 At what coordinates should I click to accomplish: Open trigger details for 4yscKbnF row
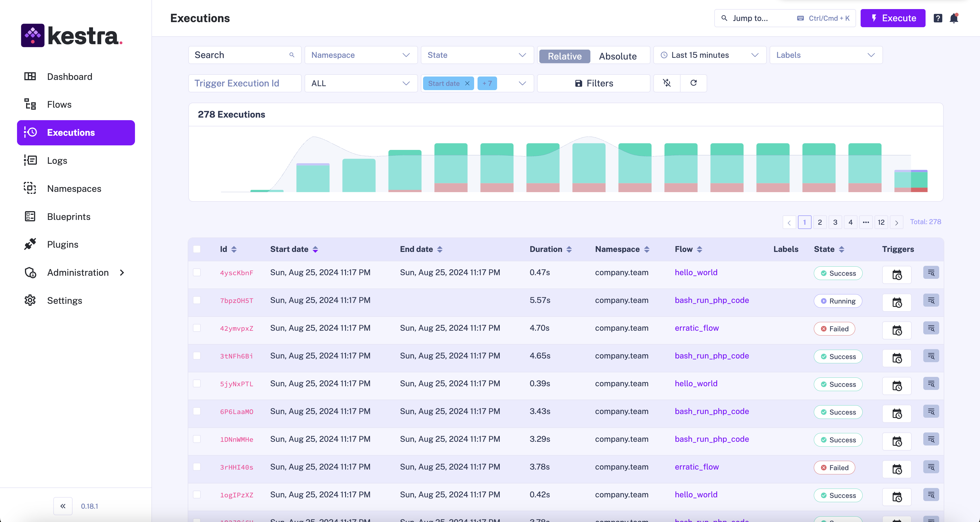coord(897,275)
